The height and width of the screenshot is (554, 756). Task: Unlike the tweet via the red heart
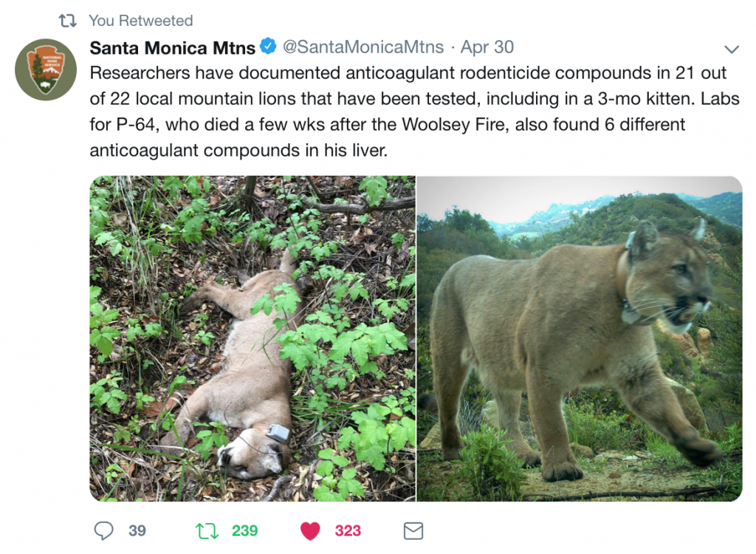[x=311, y=530]
